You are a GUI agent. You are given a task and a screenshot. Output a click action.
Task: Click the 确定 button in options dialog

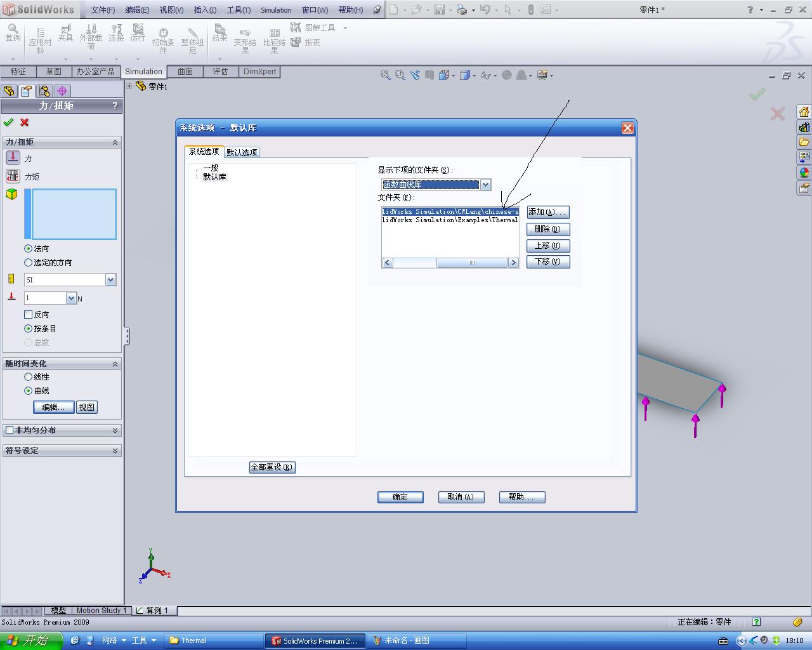coord(400,497)
